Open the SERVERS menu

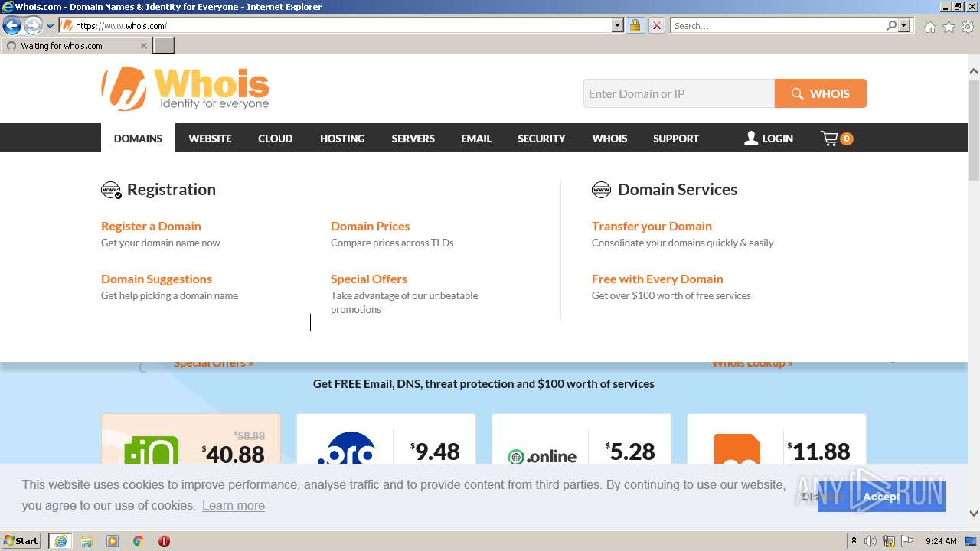click(413, 139)
